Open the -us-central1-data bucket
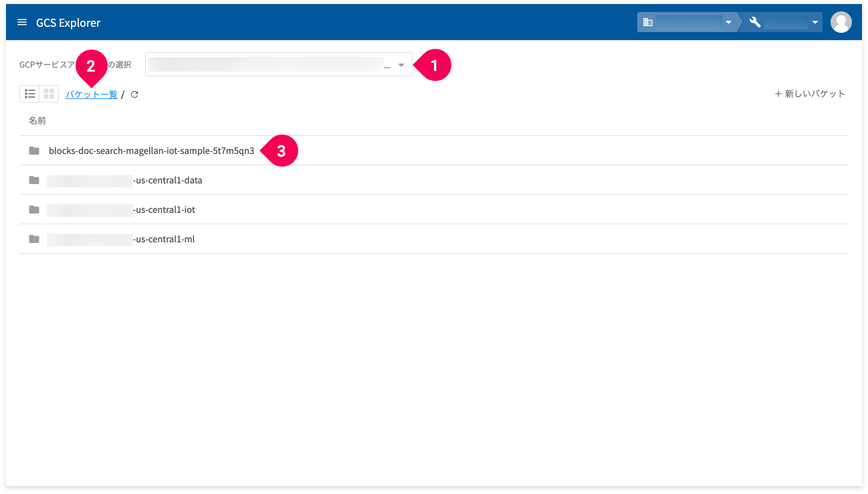 [124, 180]
